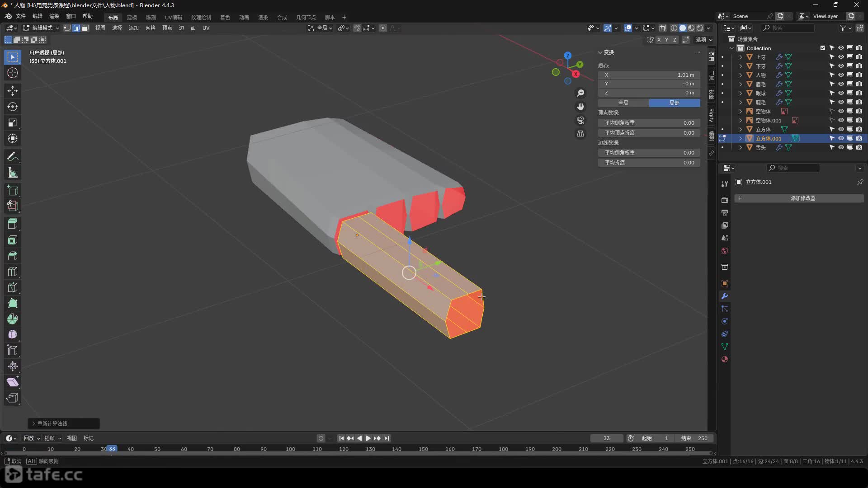
Task: Open the 编辑模式 mode dropdown
Action: coord(42,28)
